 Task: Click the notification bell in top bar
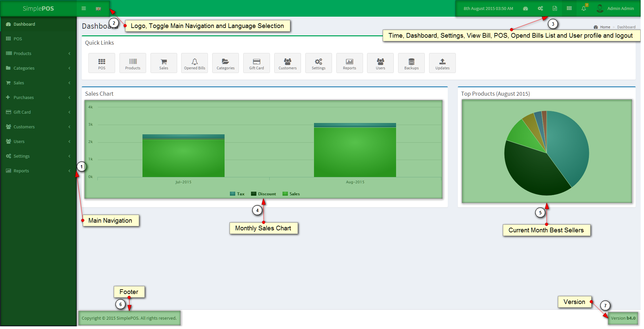tap(584, 9)
